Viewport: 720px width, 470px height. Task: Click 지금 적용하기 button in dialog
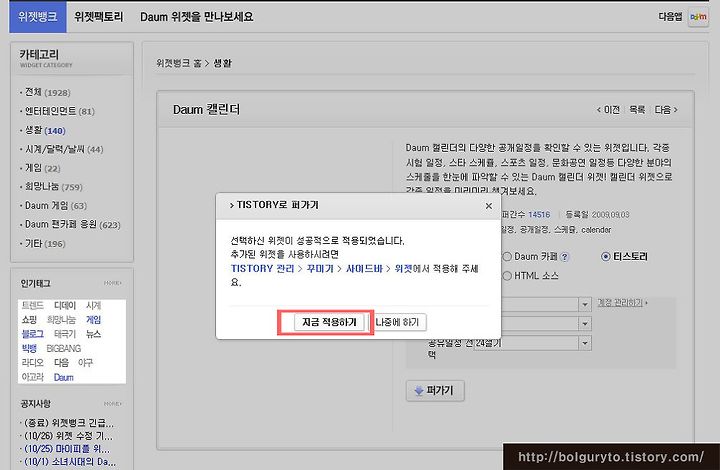tap(329, 322)
